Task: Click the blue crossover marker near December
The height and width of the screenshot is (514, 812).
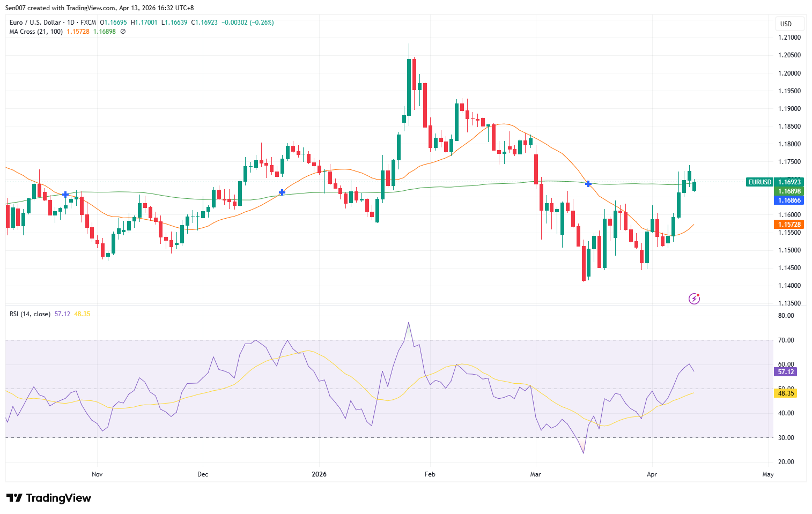Action: pyautogui.click(x=282, y=192)
